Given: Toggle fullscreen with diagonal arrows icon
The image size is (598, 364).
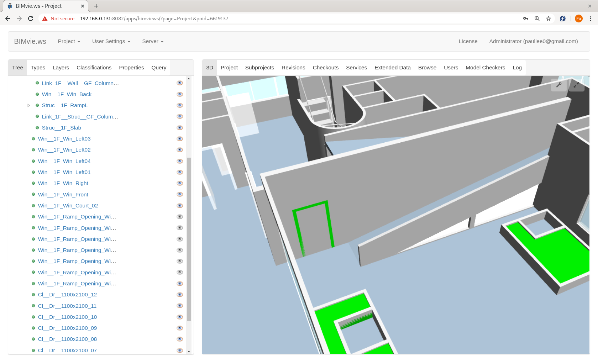Looking at the screenshot, I should (577, 85).
